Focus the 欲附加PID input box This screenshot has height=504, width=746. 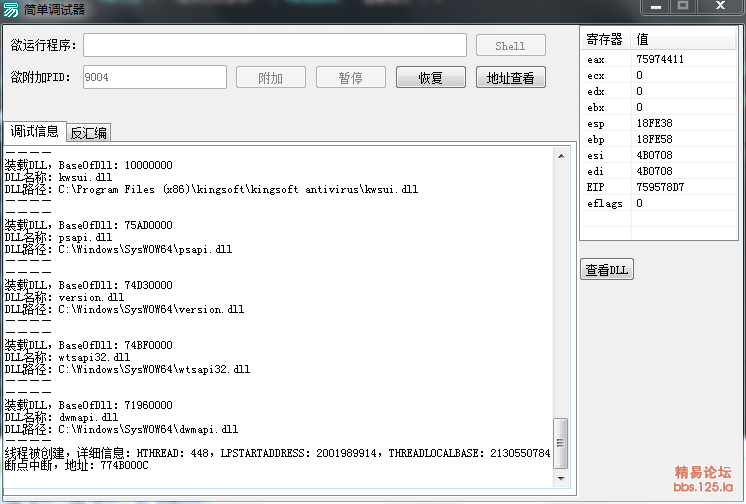click(154, 78)
